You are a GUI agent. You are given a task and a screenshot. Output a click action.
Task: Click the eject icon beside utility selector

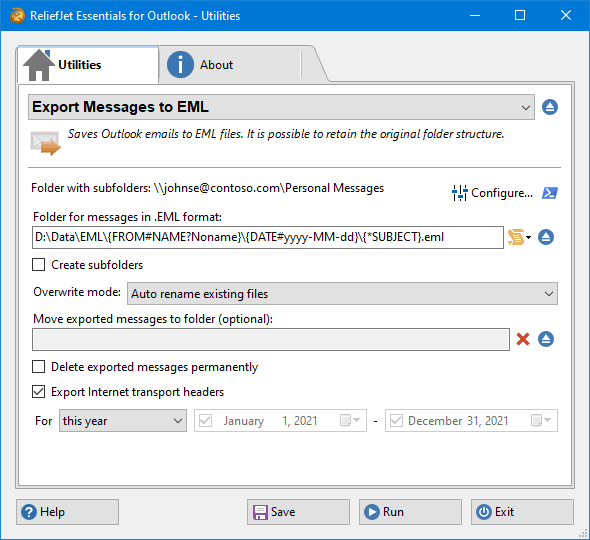coord(550,107)
